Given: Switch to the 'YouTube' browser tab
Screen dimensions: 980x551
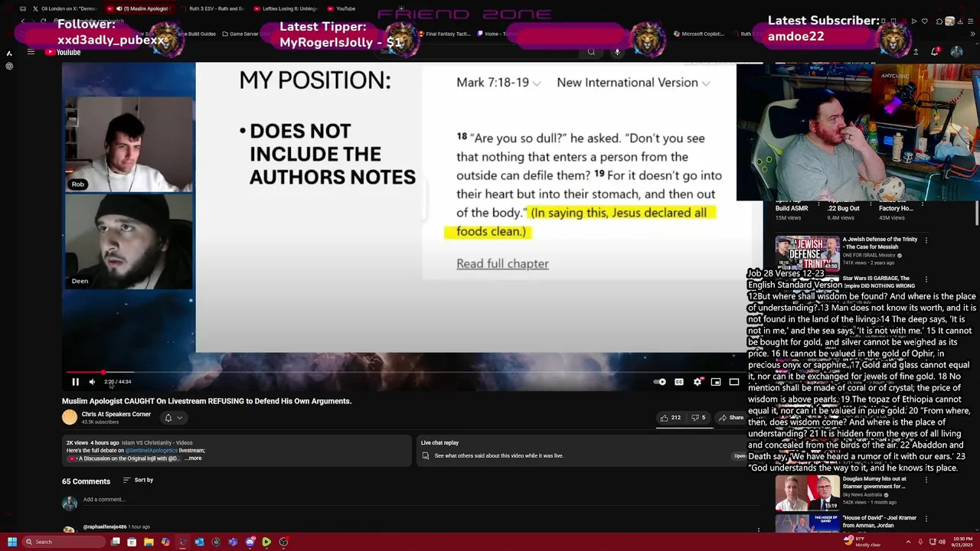Looking at the screenshot, I should (342, 8).
